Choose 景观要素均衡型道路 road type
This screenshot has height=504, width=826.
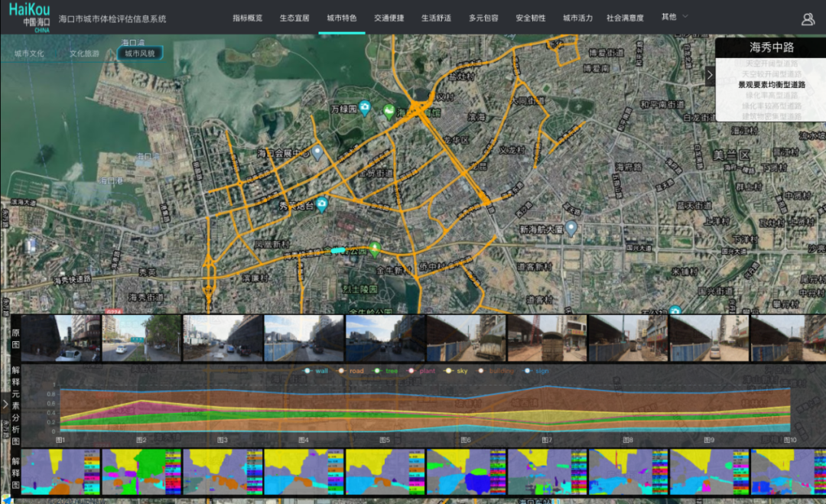click(x=771, y=85)
